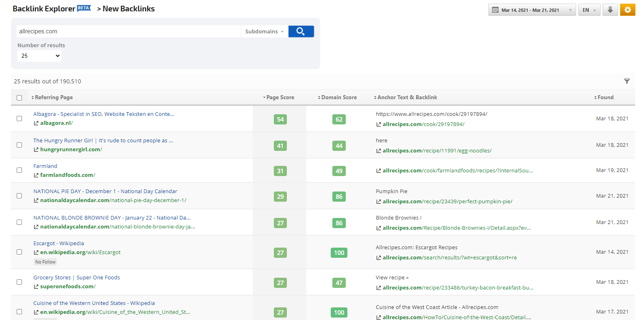The height and width of the screenshot is (320, 644).
Task: Toggle the select-all checkbox in table header
Action: (x=19, y=98)
